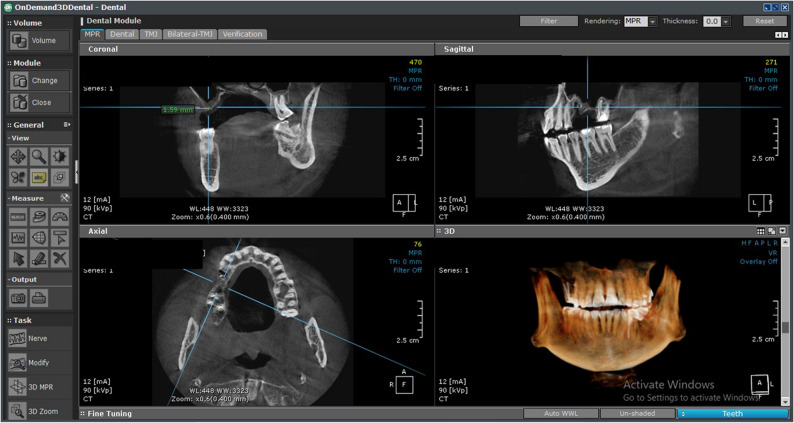The height and width of the screenshot is (423, 794).
Task: Click the Reset button
Action: click(x=765, y=21)
